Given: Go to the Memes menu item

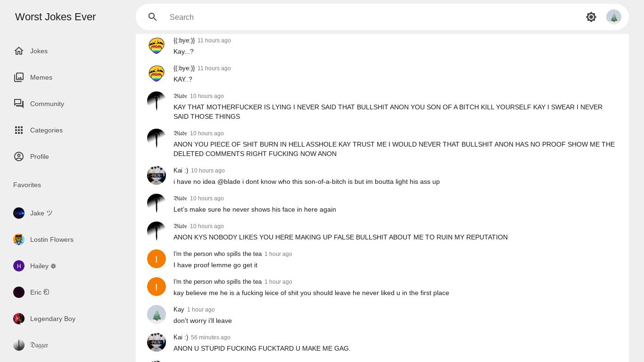Looking at the screenshot, I should (41, 77).
